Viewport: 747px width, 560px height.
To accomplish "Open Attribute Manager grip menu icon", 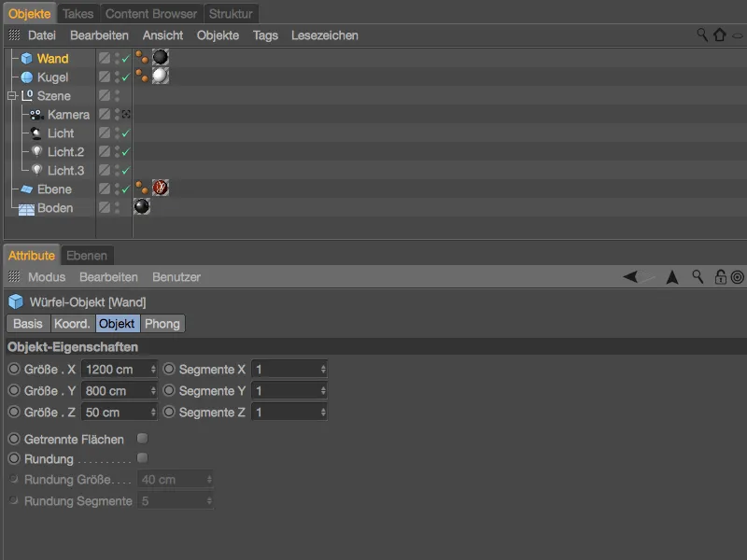I will pyautogui.click(x=14, y=276).
